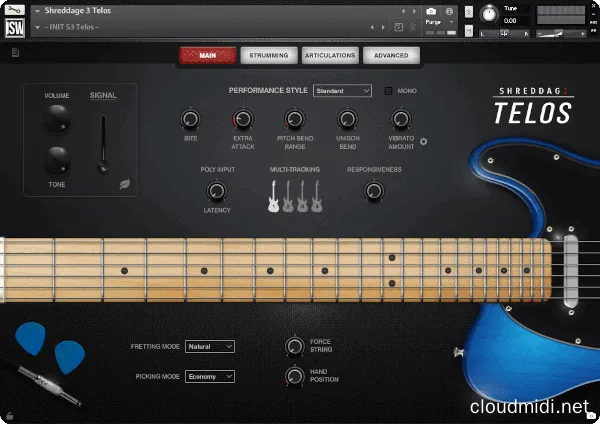
Task: Click the Volume knob
Action: coord(57,119)
